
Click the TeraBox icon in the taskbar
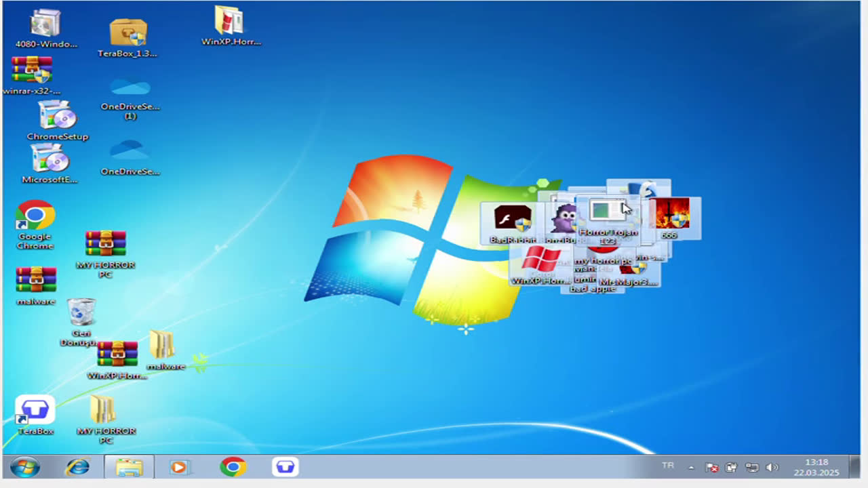285,467
